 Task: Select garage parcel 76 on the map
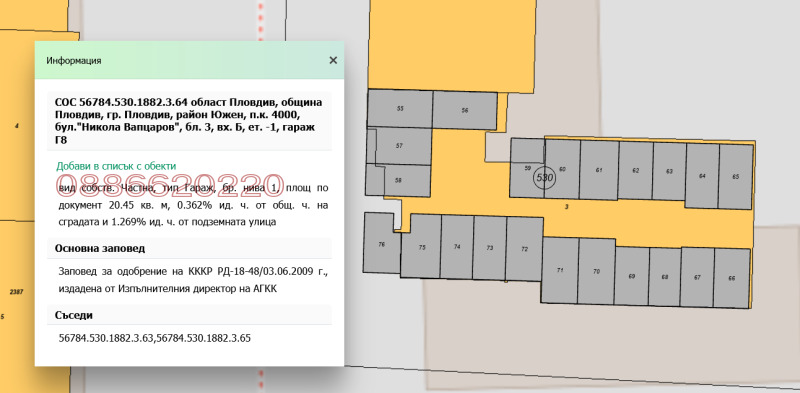point(381,244)
